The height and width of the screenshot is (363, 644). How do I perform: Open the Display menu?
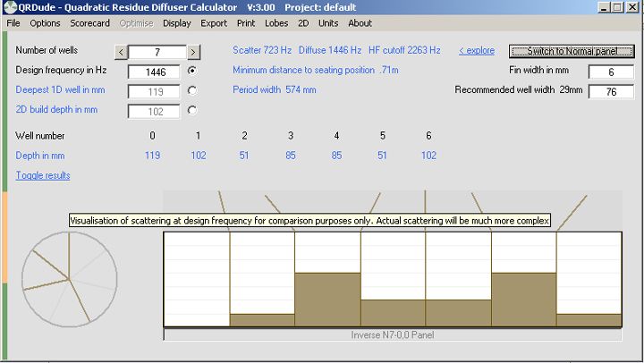(177, 23)
